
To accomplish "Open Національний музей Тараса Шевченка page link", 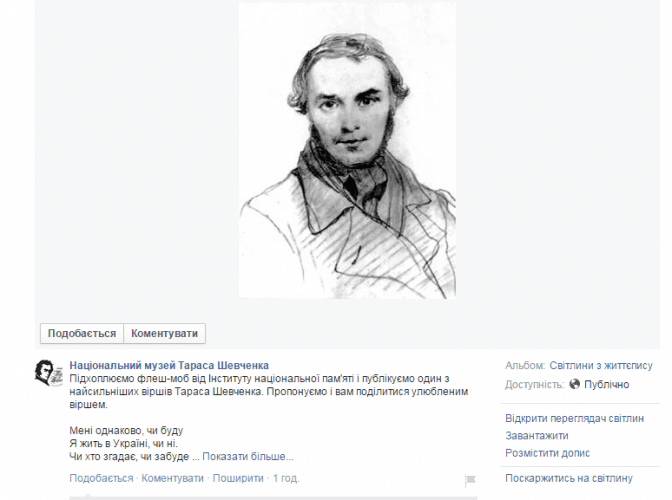I will pos(169,365).
